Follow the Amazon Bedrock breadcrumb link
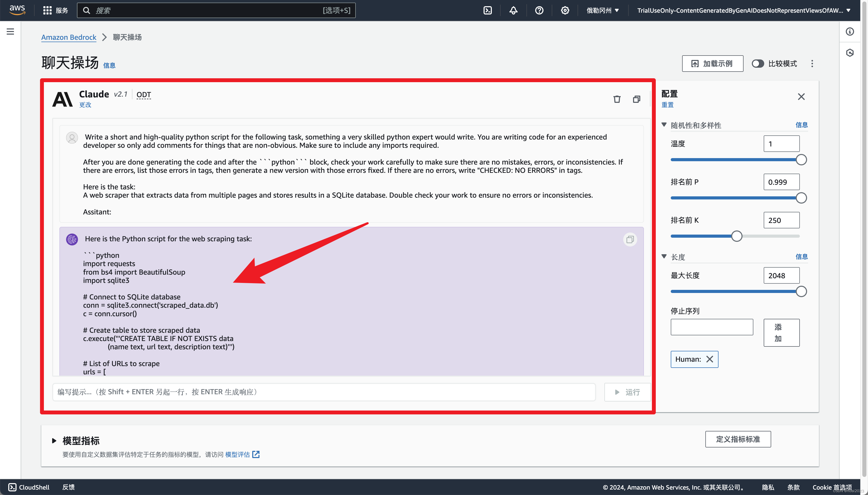868x495 pixels. [x=69, y=37]
